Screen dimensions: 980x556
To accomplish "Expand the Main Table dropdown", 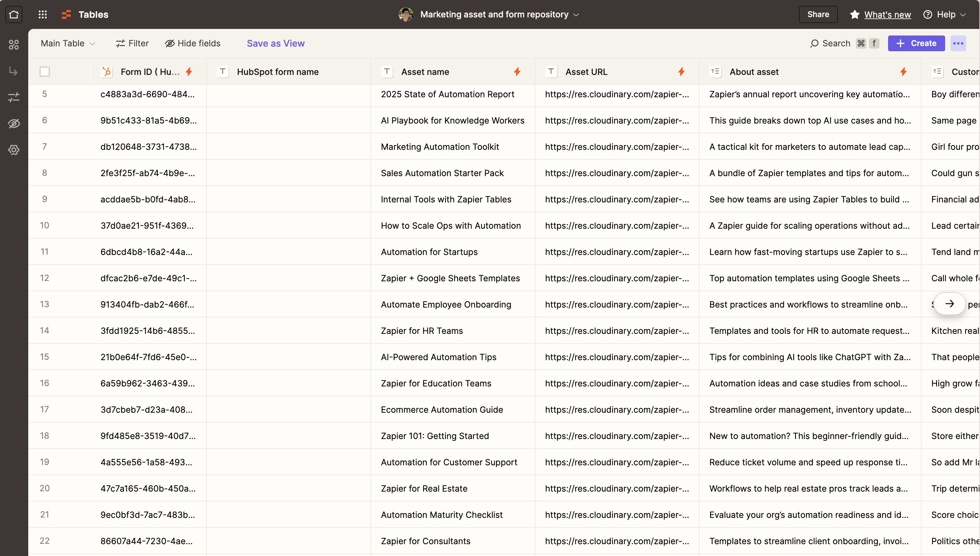I will tap(68, 43).
